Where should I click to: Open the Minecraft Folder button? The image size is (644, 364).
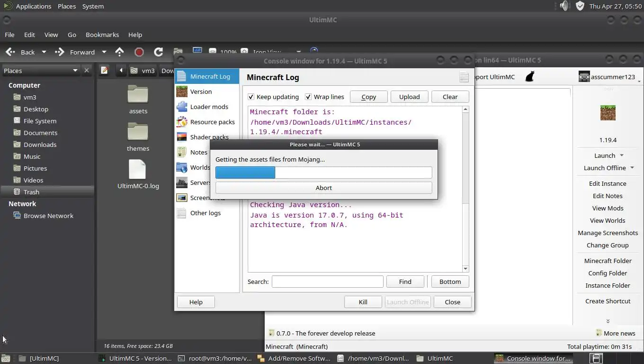click(x=608, y=261)
